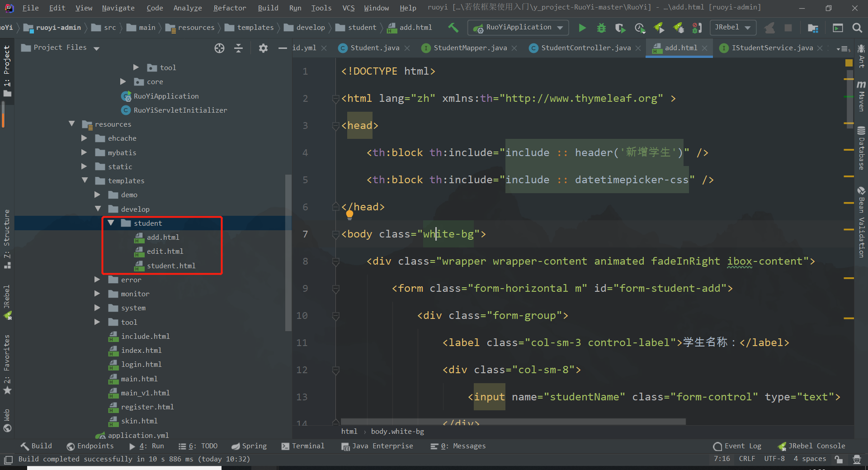The width and height of the screenshot is (868, 470).
Task: Open the Maven tool window
Action: tap(861, 96)
